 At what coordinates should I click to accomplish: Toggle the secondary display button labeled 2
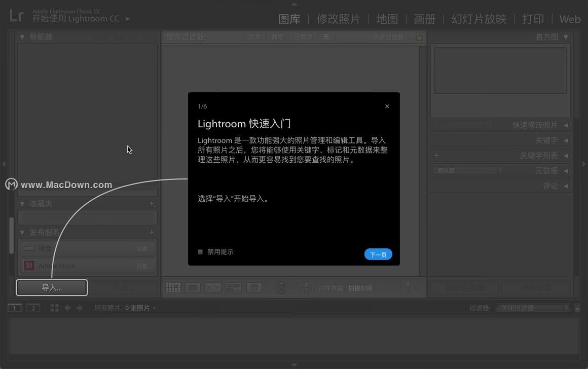click(x=33, y=308)
